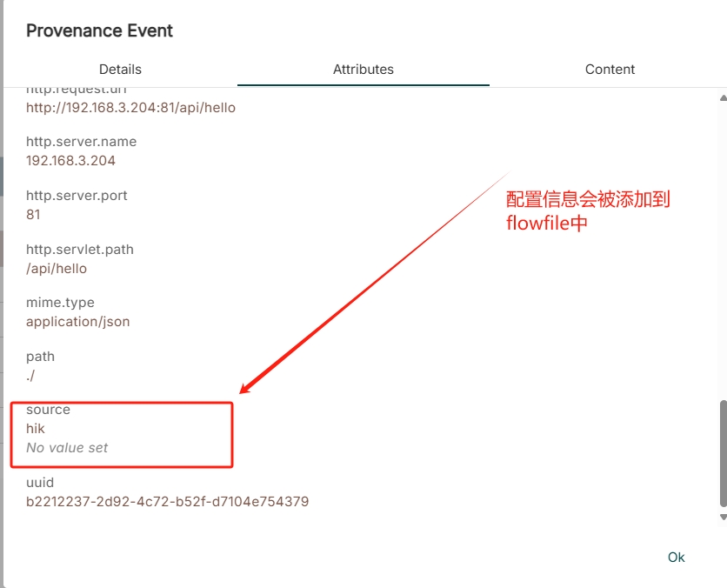
Task: Switch to the Details tab
Action: (120, 70)
